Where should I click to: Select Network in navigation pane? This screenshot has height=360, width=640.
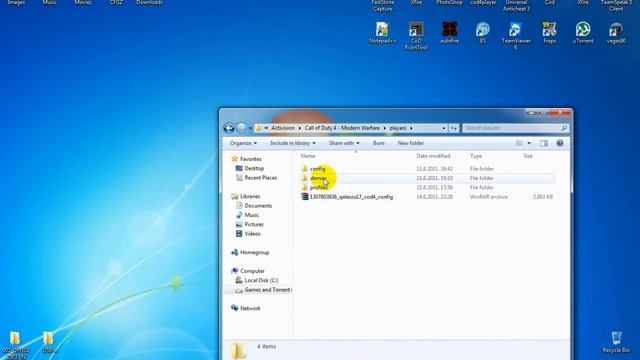[x=250, y=308]
